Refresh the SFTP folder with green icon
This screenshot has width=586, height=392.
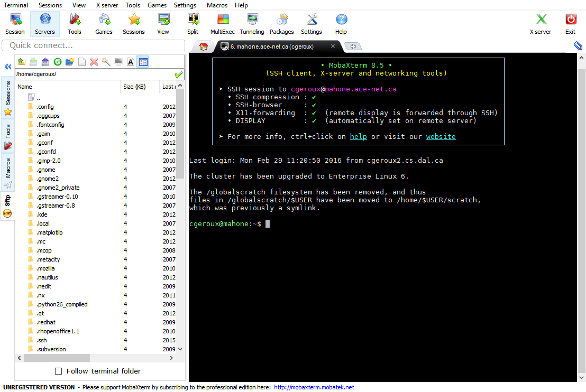(x=58, y=62)
